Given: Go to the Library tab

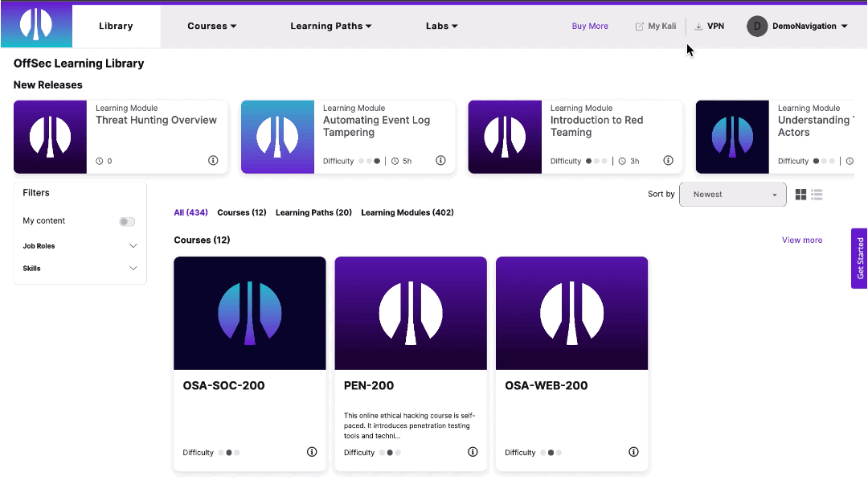Looking at the screenshot, I should (x=116, y=26).
